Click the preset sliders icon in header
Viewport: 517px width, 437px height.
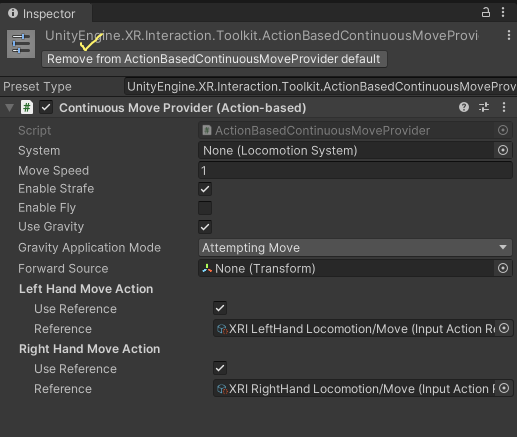click(21, 44)
